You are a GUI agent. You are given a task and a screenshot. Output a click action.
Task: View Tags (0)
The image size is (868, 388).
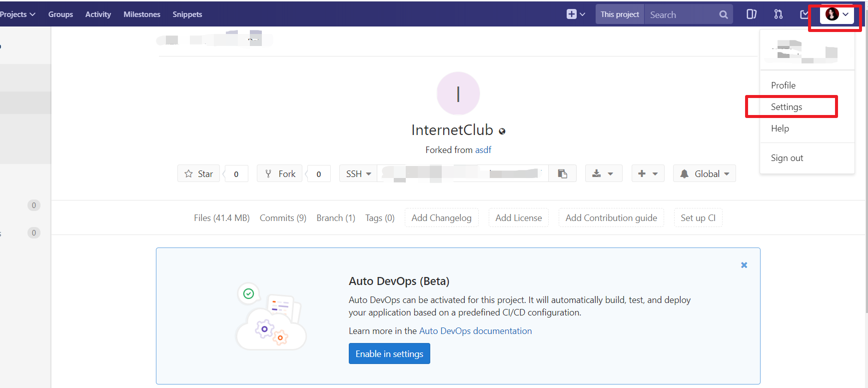[x=380, y=218]
